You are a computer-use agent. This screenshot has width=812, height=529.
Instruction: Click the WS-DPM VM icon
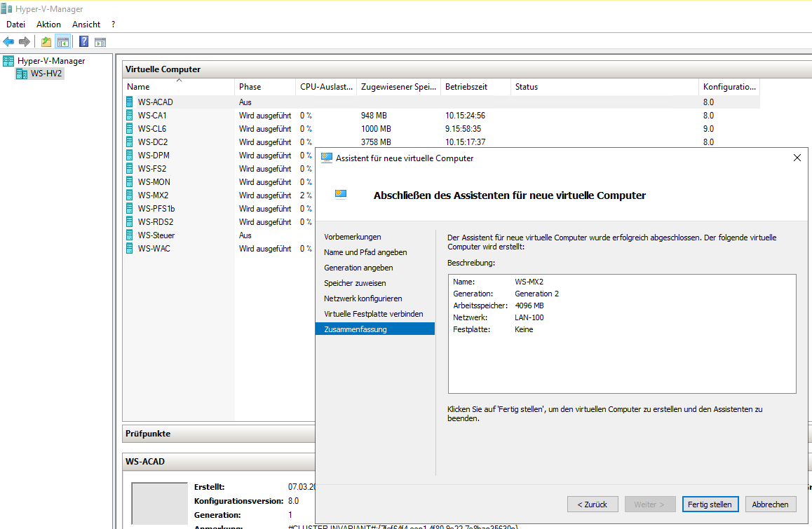[x=130, y=156]
